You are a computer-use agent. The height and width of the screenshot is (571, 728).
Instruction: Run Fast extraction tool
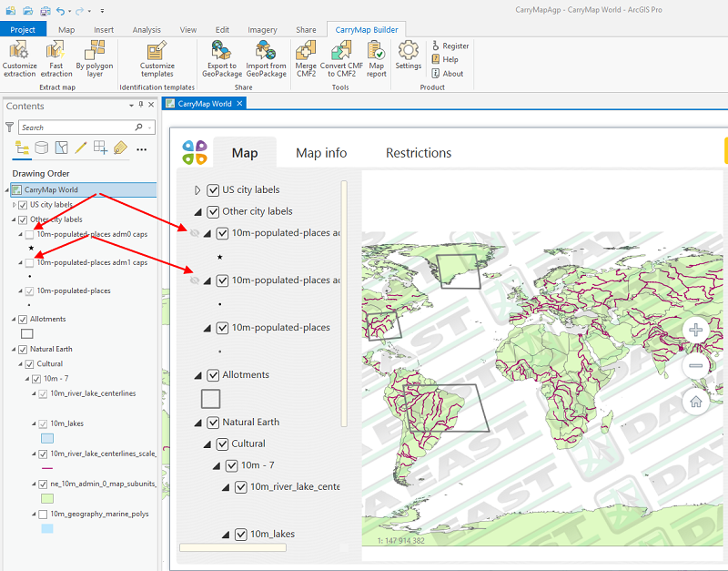pyautogui.click(x=56, y=58)
